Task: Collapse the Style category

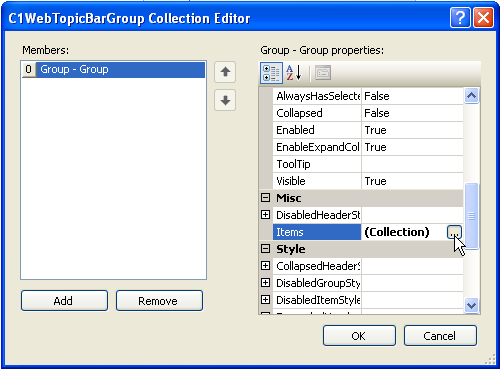Action: [265, 249]
